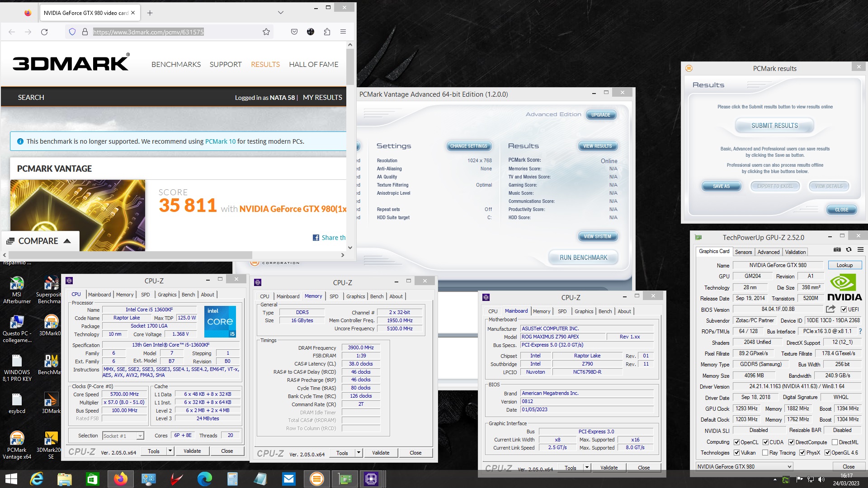
Task: Open the Firefox application menu
Action: [343, 32]
